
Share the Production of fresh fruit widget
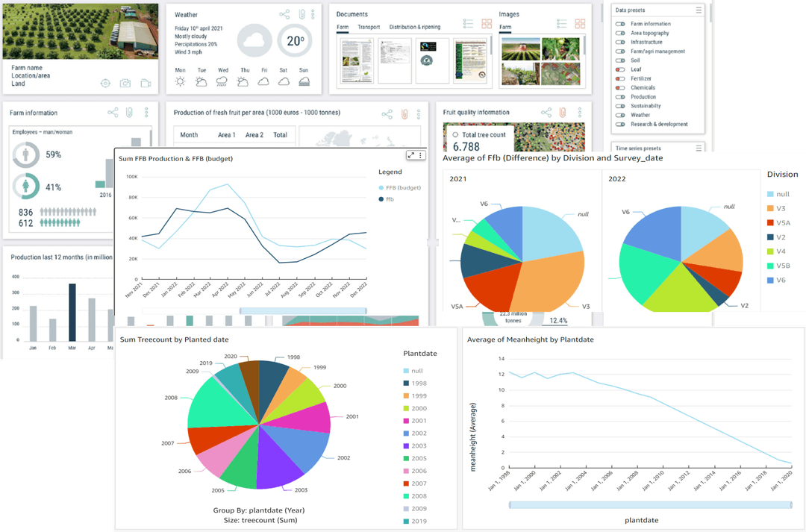387,114
